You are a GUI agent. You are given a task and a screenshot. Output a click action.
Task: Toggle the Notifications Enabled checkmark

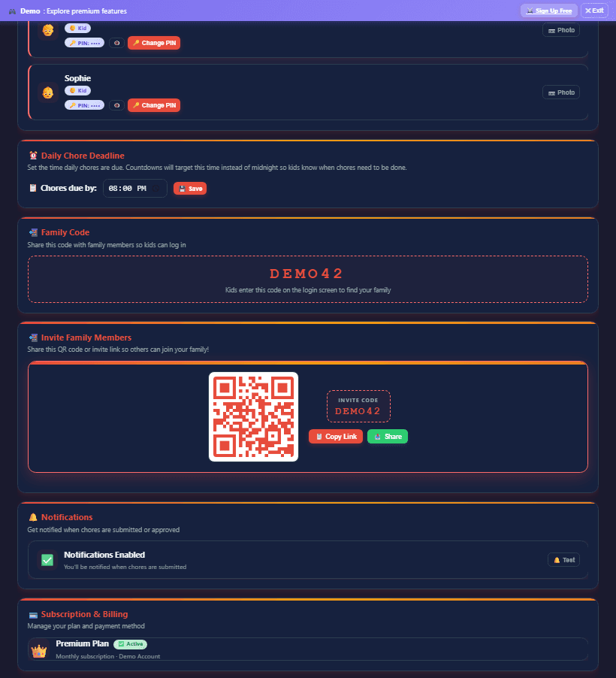47,560
